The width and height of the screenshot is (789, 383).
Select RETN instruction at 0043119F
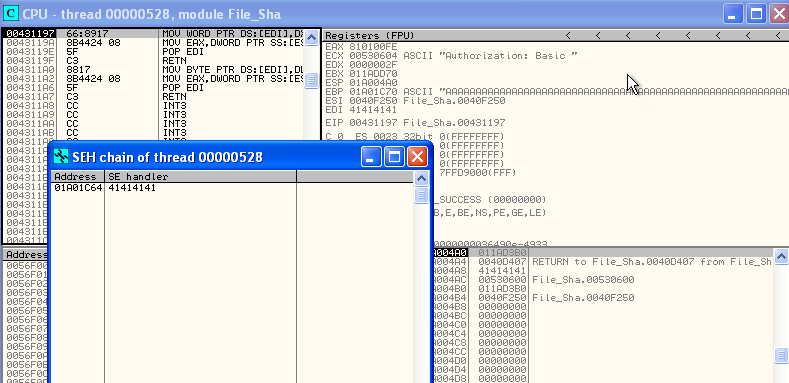click(x=153, y=60)
